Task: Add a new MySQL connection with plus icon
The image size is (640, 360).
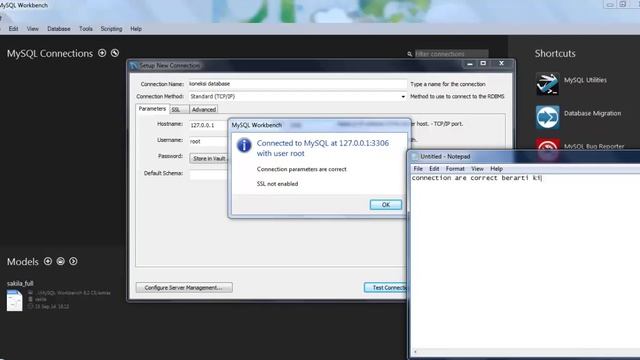Action: [102, 53]
